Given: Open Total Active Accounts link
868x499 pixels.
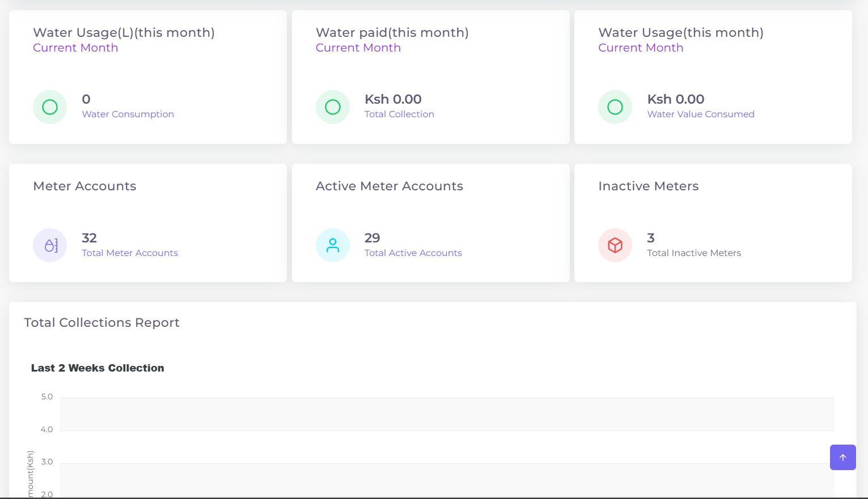Looking at the screenshot, I should (x=413, y=253).
